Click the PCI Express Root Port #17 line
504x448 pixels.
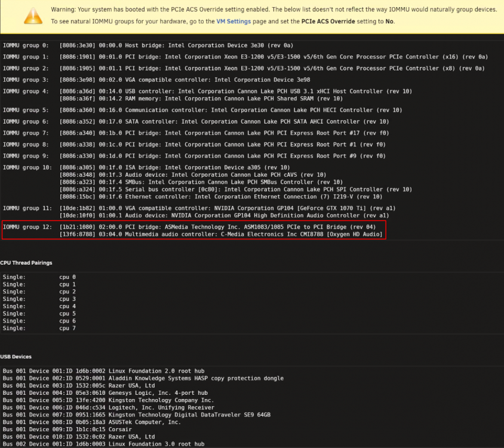coord(196,133)
